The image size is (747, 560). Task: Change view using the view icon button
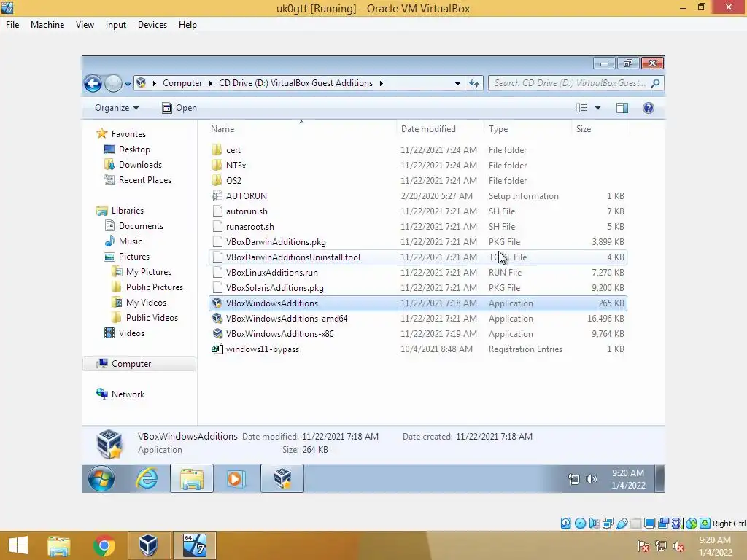tap(581, 108)
